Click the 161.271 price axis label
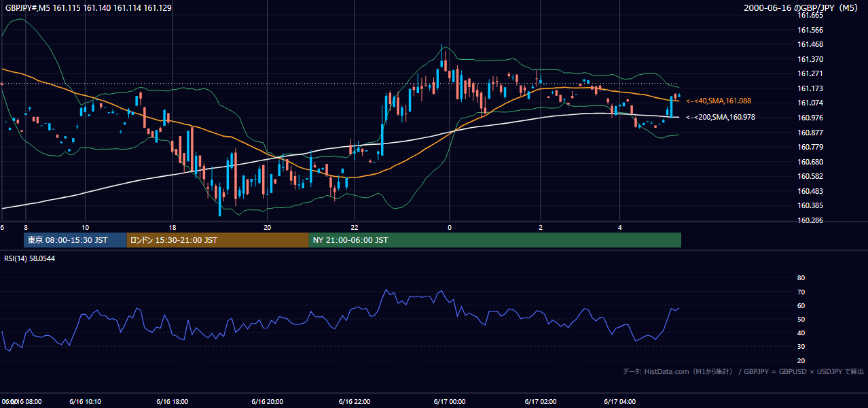 click(810, 73)
